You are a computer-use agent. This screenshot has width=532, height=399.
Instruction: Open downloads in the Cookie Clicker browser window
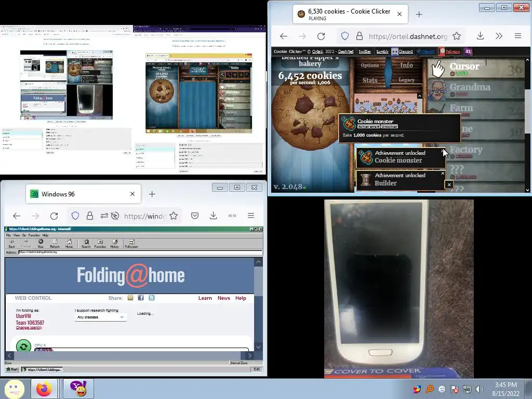[480, 36]
